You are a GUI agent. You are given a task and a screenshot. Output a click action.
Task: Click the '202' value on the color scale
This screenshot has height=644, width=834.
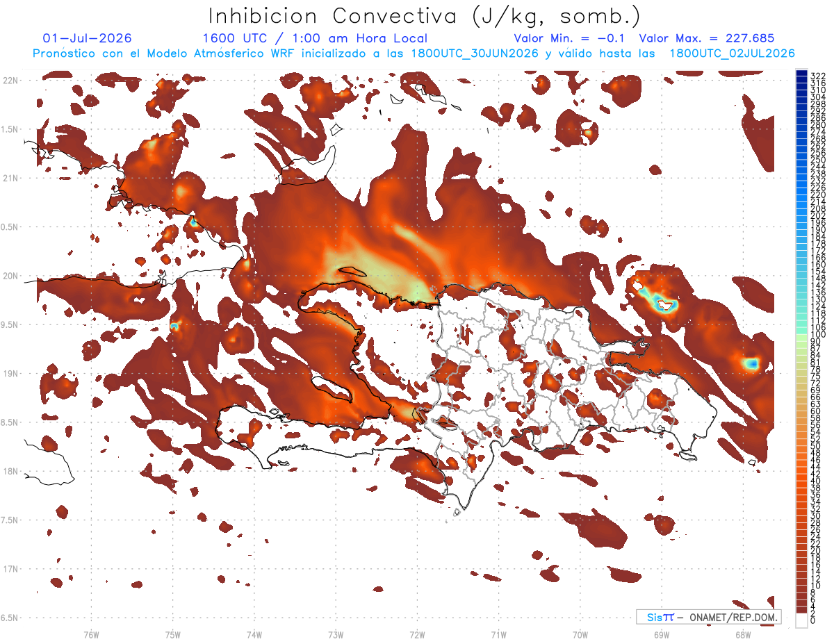click(x=818, y=216)
